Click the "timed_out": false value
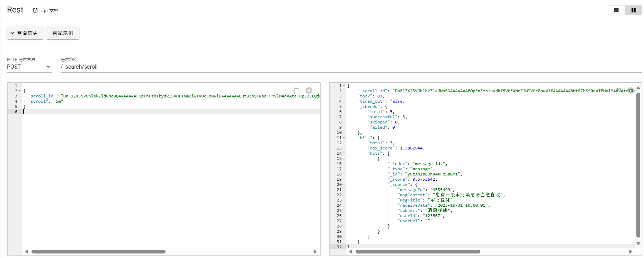This screenshot has height=258, width=644. pos(396,101)
